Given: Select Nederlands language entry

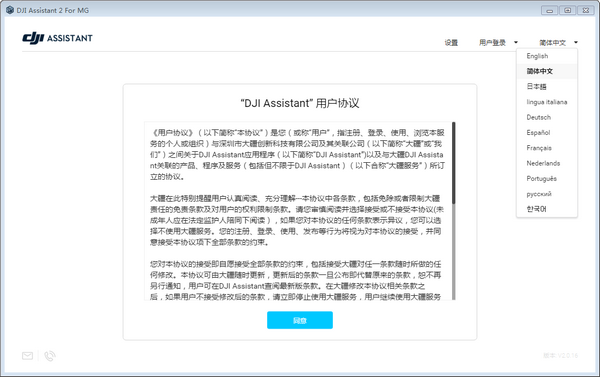Looking at the screenshot, I should click(x=547, y=163).
